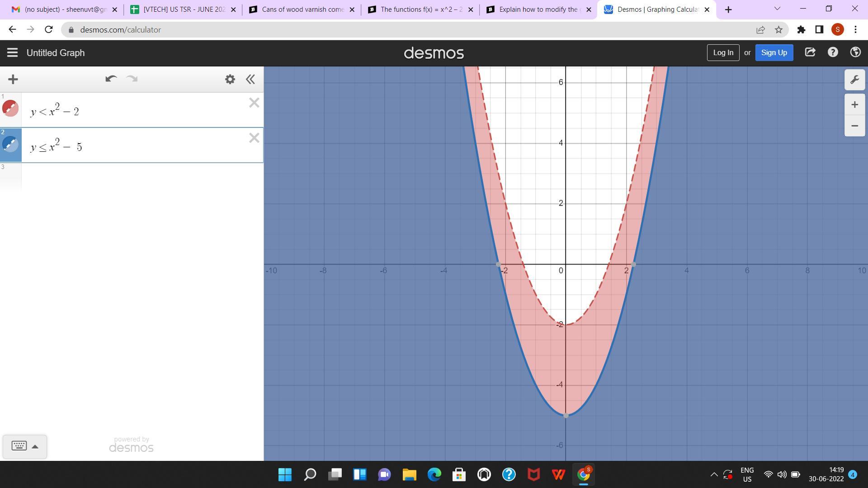Switch to the VTECH US TSR tab

tap(183, 9)
